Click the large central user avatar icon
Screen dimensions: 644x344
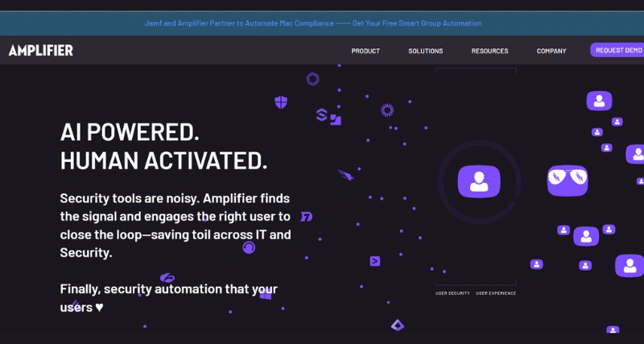(479, 180)
